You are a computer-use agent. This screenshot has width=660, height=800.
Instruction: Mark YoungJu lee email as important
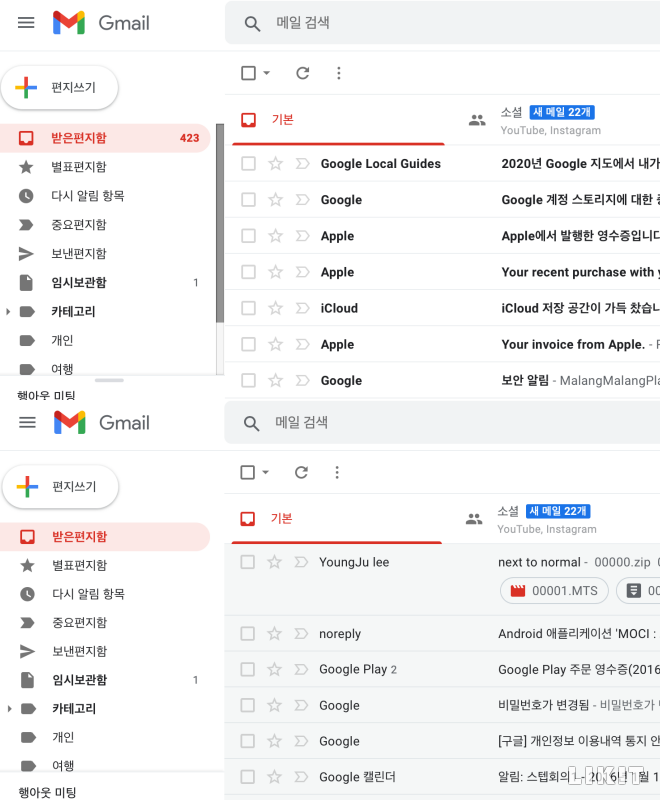(301, 562)
